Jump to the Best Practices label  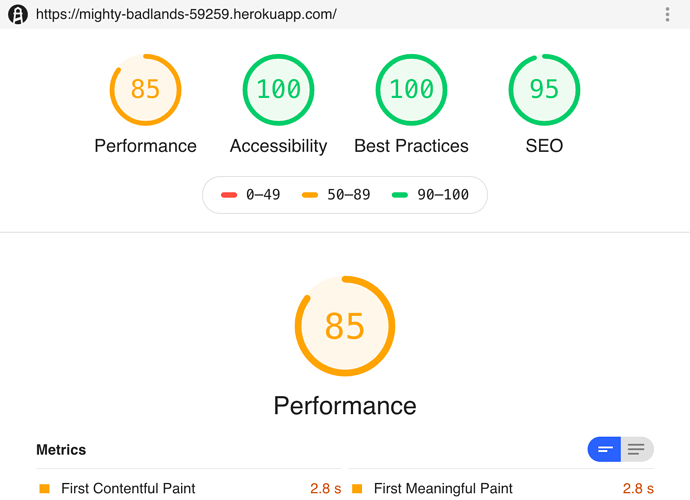click(x=411, y=146)
